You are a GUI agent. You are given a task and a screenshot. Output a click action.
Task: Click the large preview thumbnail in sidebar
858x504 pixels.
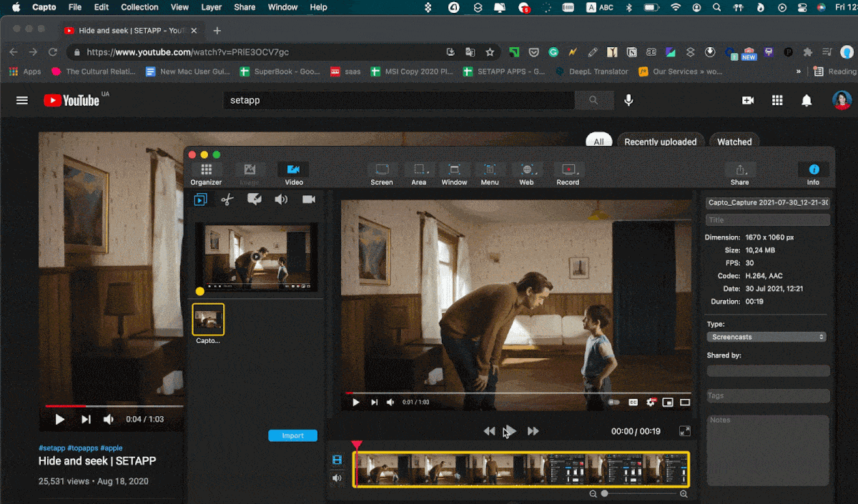click(x=257, y=257)
